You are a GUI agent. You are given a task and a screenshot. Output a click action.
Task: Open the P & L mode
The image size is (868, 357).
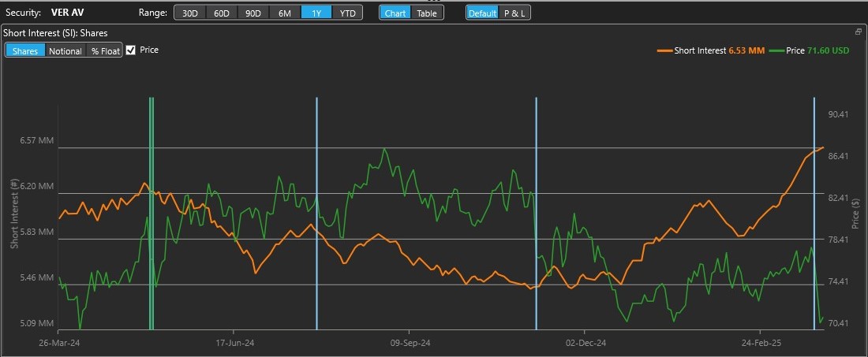(x=514, y=13)
